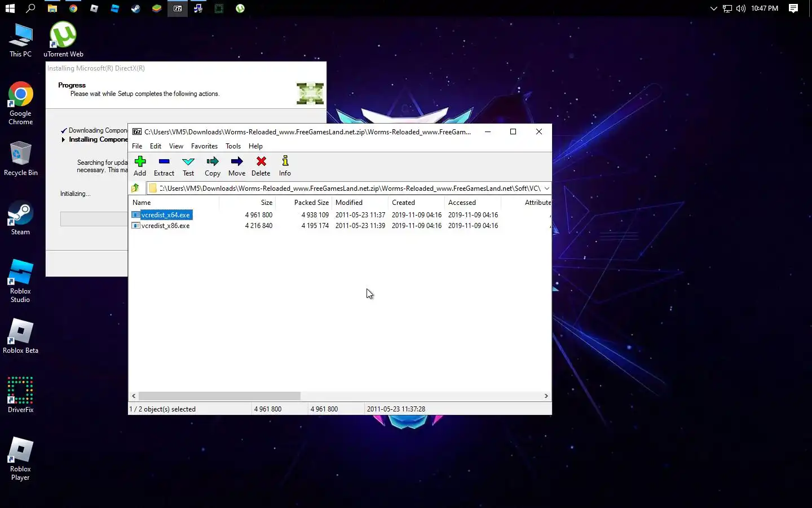The height and width of the screenshot is (508, 812).
Task: Click the DirectX installer progress bar
Action: point(94,219)
